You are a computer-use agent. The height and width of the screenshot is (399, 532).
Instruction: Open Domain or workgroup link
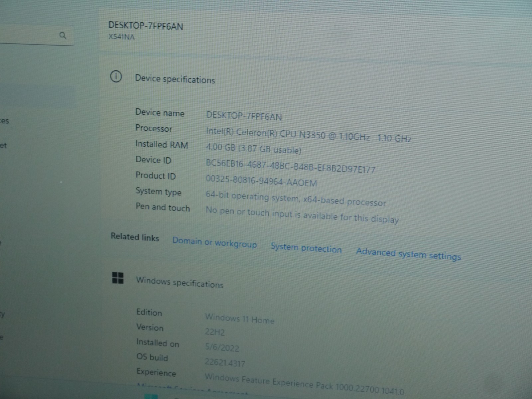click(x=214, y=242)
